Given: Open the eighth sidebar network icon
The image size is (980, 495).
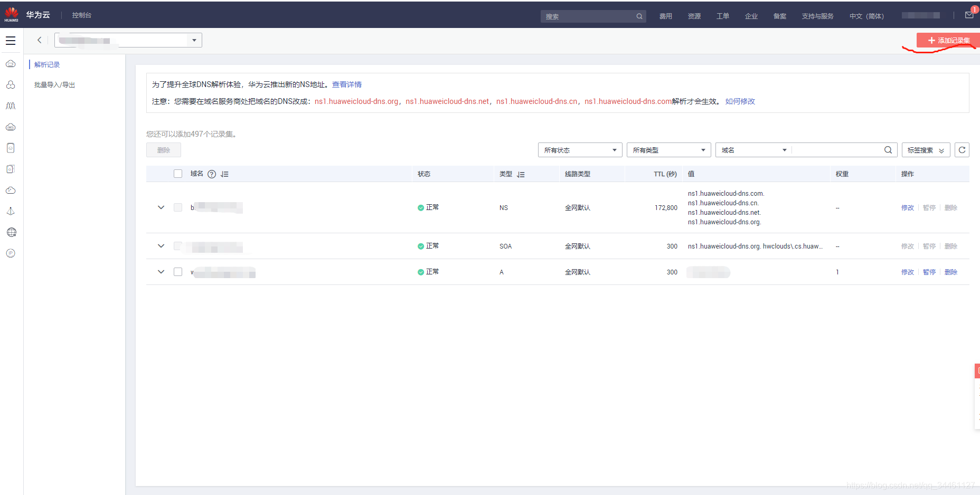Looking at the screenshot, I should (11, 211).
